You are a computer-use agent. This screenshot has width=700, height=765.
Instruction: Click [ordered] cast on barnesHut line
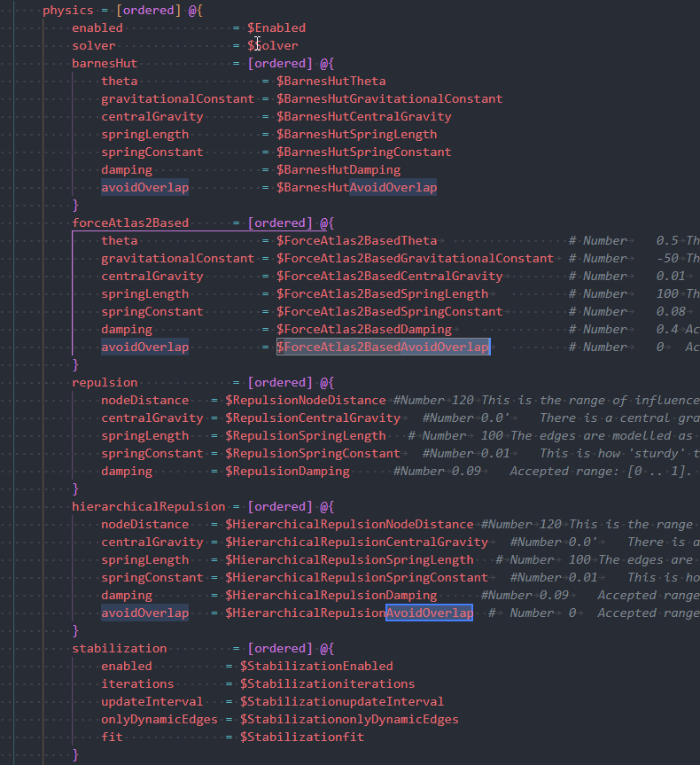280,64
